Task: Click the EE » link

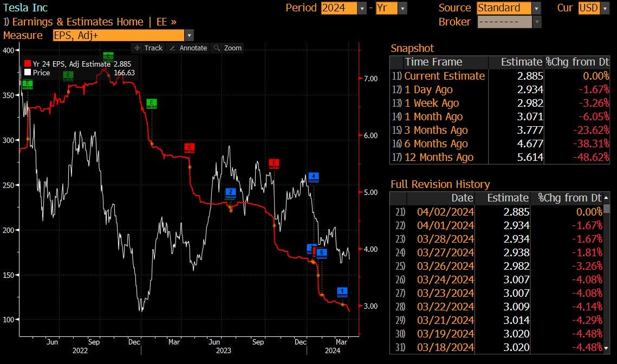Action: pos(166,22)
